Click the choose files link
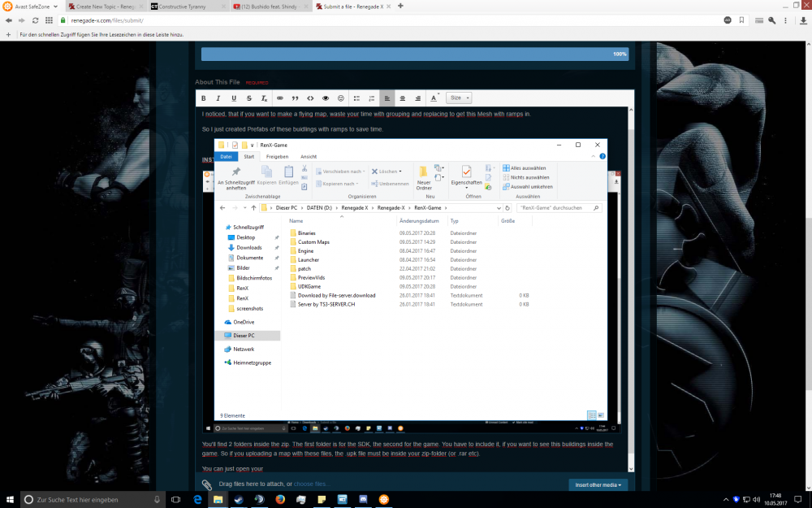Screen dimensions: 812x508 (309, 484)
